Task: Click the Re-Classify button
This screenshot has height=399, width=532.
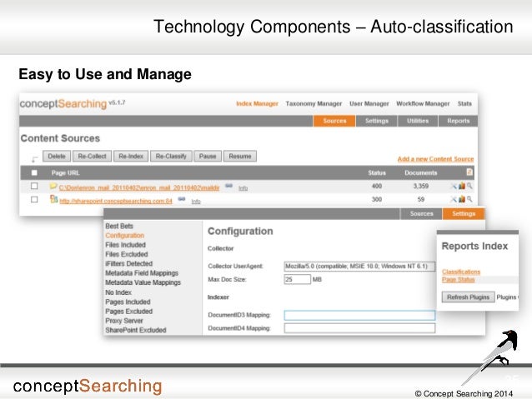Action: click(x=171, y=157)
